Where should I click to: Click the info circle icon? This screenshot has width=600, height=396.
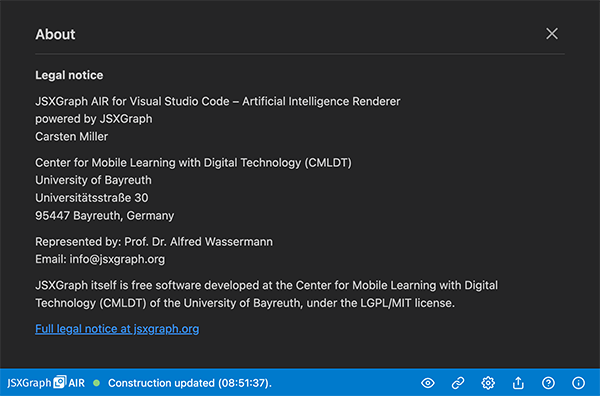(578, 383)
